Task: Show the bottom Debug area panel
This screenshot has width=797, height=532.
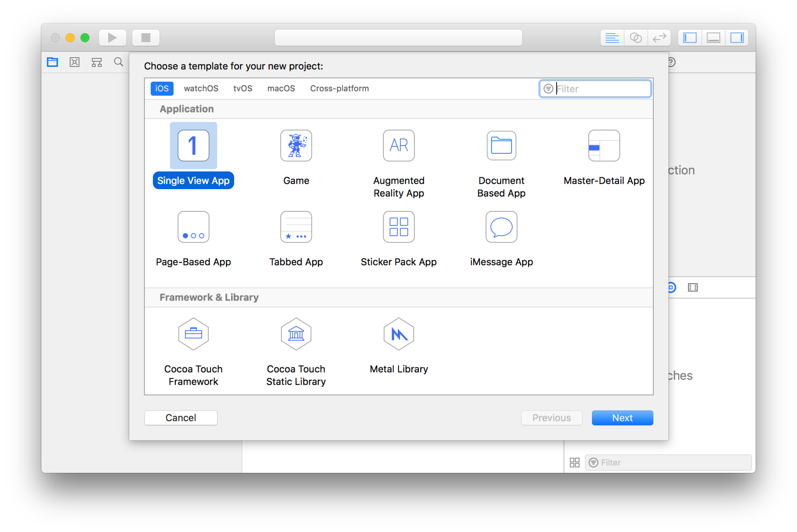Action: (713, 37)
